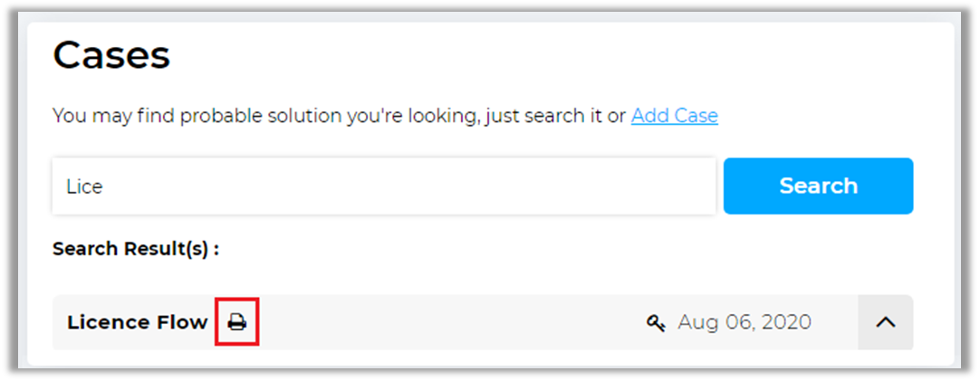Click the year 2020 in the result date

point(786,322)
